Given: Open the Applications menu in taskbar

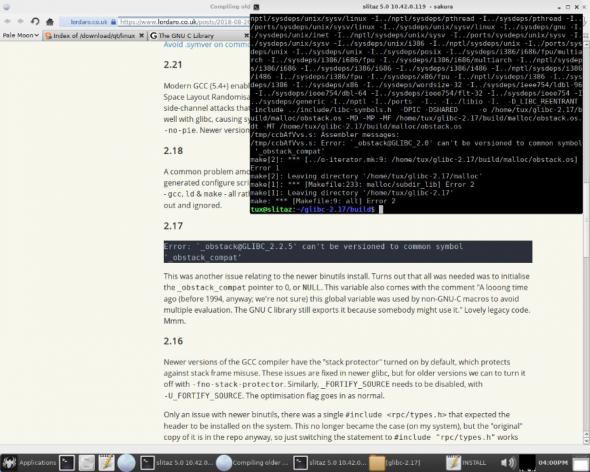Looking at the screenshot, I should [x=29, y=463].
